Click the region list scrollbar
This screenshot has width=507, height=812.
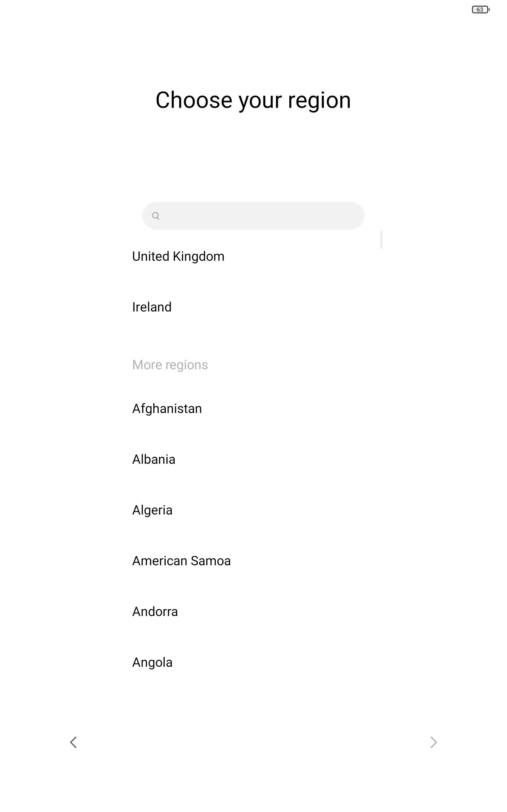tap(381, 239)
